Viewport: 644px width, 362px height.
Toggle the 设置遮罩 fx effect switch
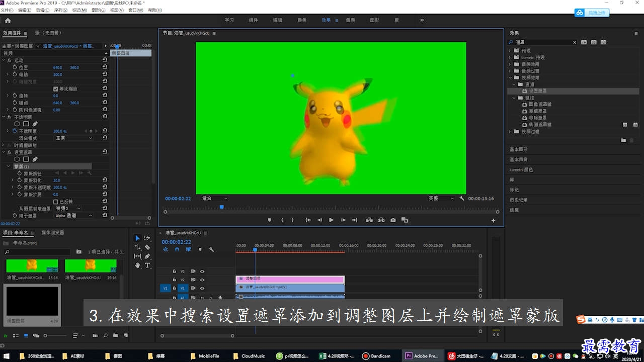tap(9, 152)
